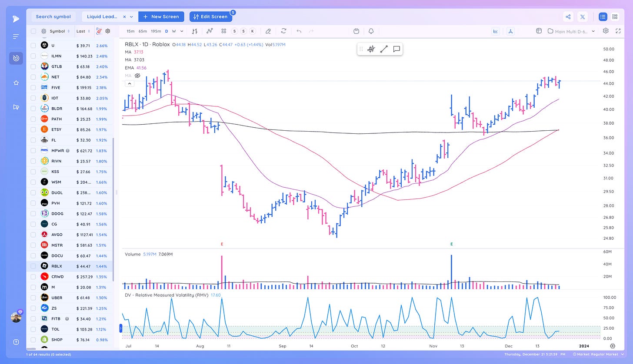Expand the Liquid Leaders screen dropdown

[131, 17]
